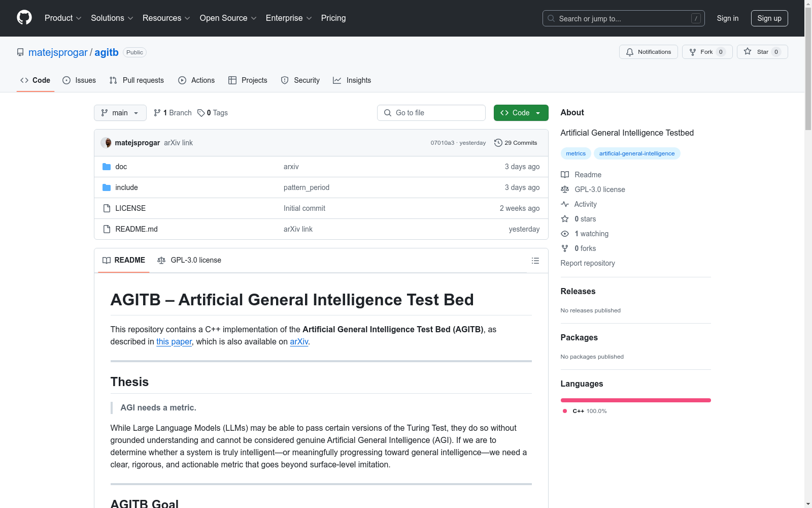
Task: Click the eye icon beside watching
Action: coord(565,234)
